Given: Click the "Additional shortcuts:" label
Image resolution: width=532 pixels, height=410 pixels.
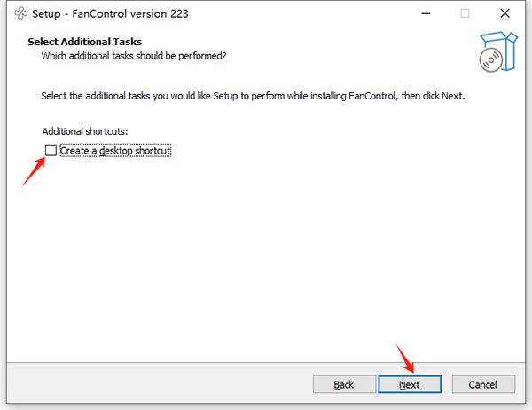Looking at the screenshot, I should pyautogui.click(x=84, y=131).
